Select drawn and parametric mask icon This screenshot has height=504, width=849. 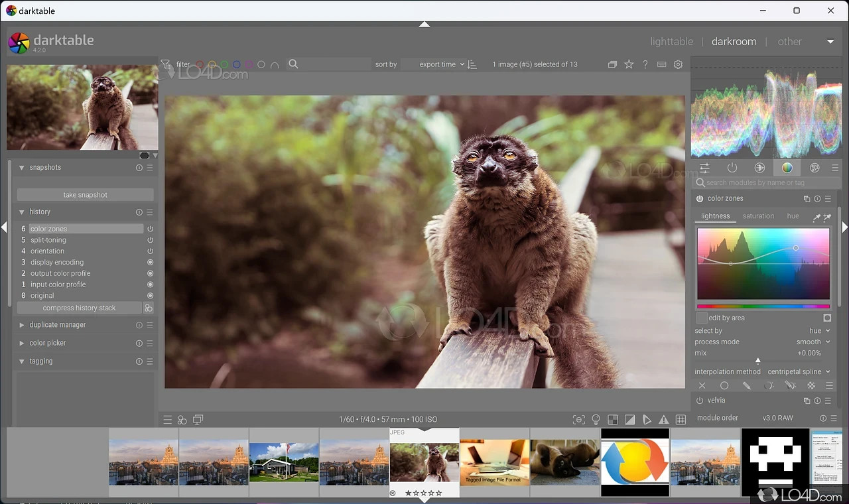point(790,385)
